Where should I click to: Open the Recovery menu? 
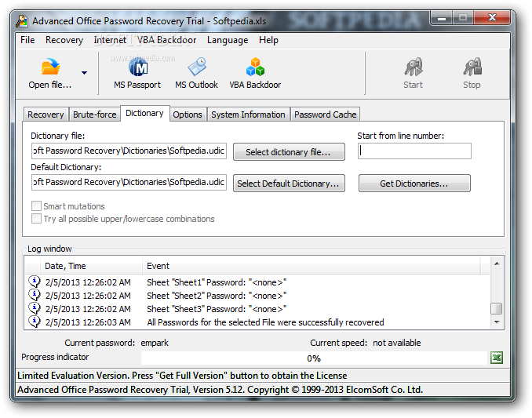(x=64, y=40)
